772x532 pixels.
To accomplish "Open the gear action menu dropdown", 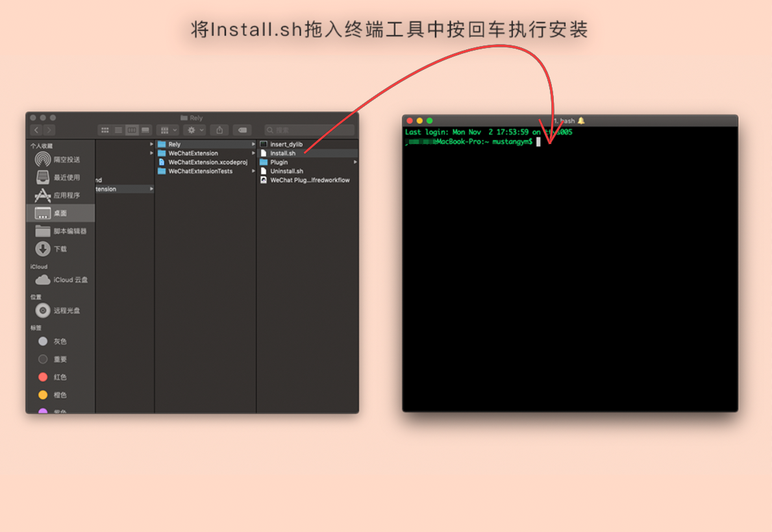I will 195,130.
